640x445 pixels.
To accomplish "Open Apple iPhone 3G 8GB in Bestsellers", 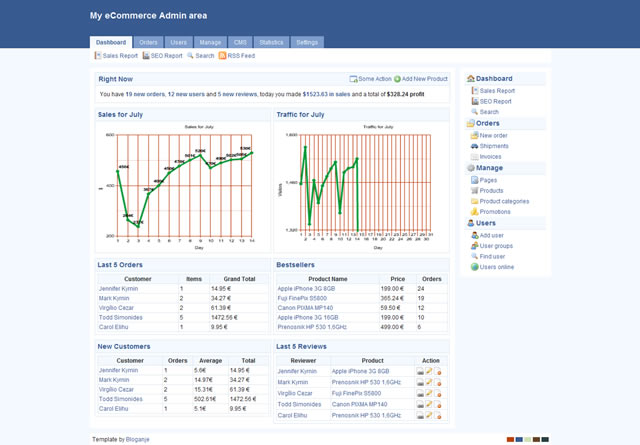I will tap(306, 289).
